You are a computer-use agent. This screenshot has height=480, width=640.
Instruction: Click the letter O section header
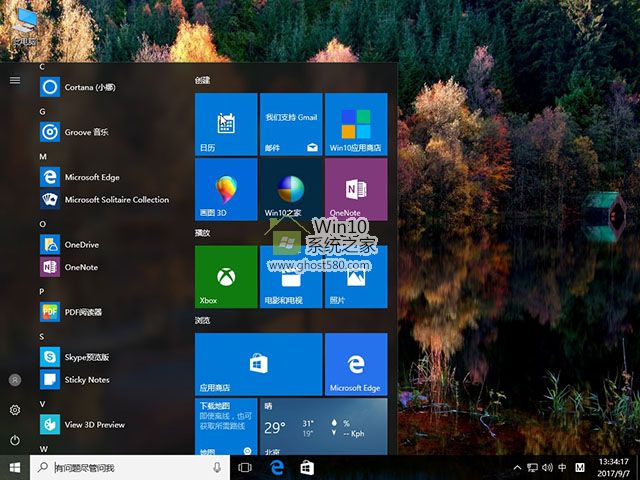42,224
